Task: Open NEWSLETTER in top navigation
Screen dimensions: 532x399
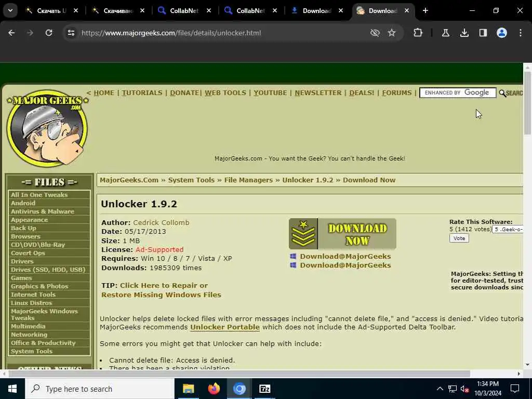Action: (x=318, y=92)
